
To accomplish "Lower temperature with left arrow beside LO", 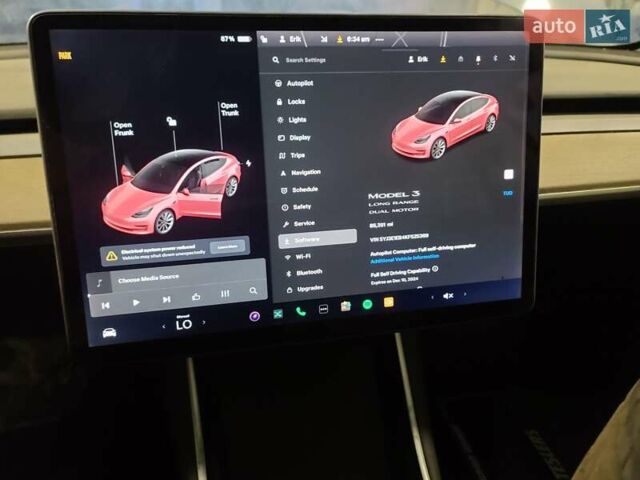I will click(164, 326).
